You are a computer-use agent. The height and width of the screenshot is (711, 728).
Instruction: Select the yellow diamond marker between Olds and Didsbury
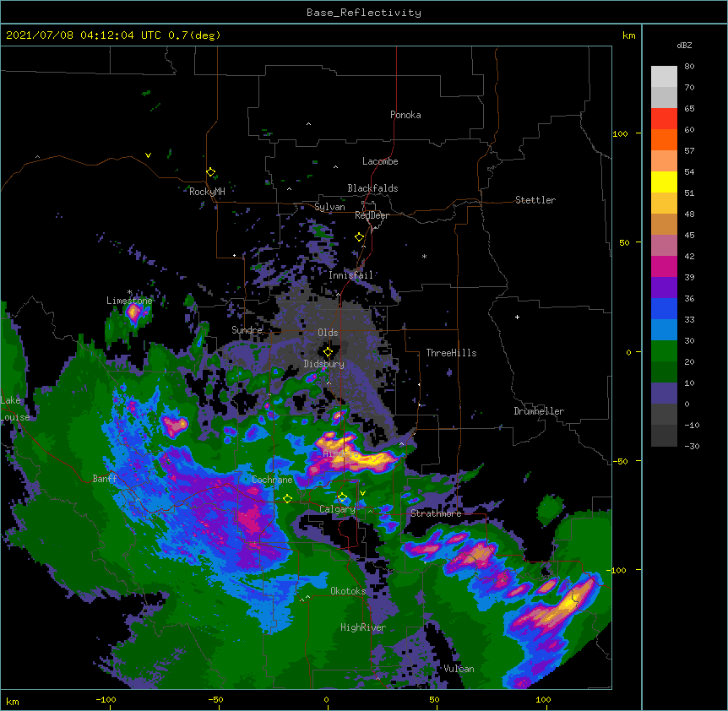(x=328, y=352)
